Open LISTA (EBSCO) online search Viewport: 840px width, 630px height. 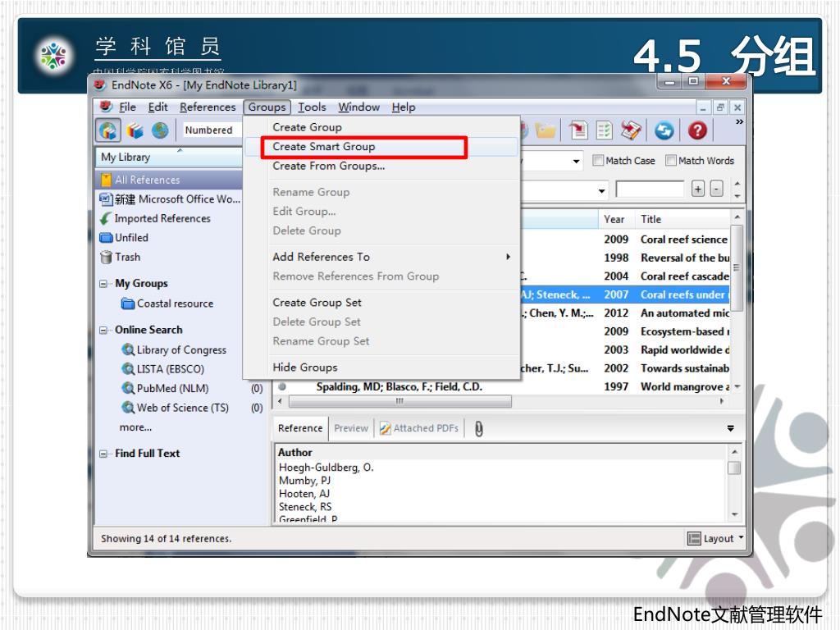163,369
